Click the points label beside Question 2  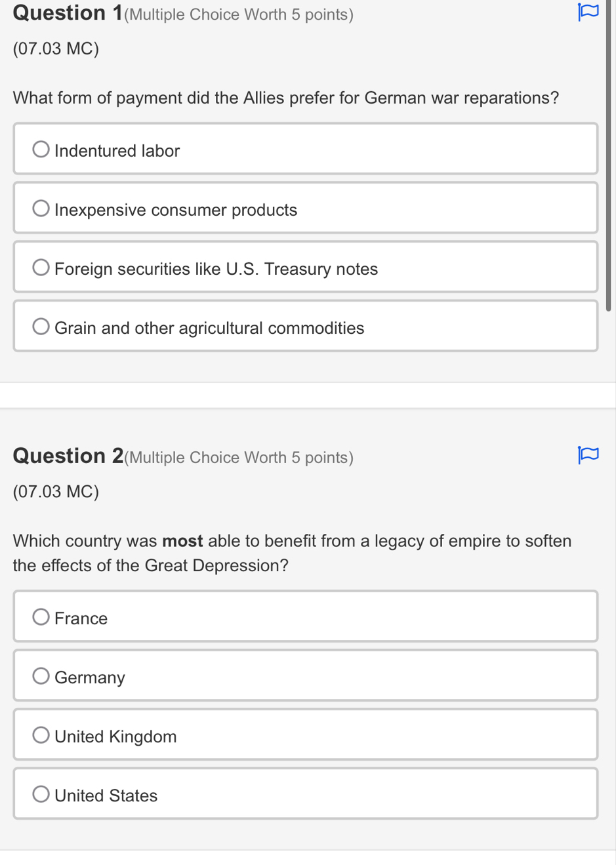pyautogui.click(x=239, y=457)
